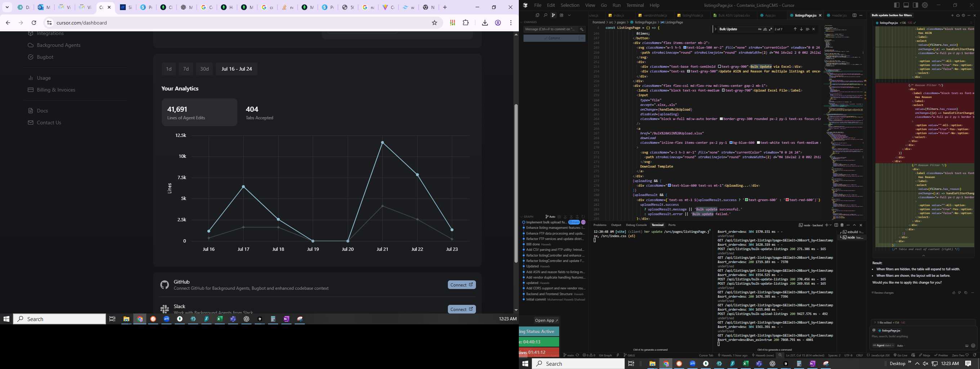Select the 7d analytics range

click(x=186, y=69)
